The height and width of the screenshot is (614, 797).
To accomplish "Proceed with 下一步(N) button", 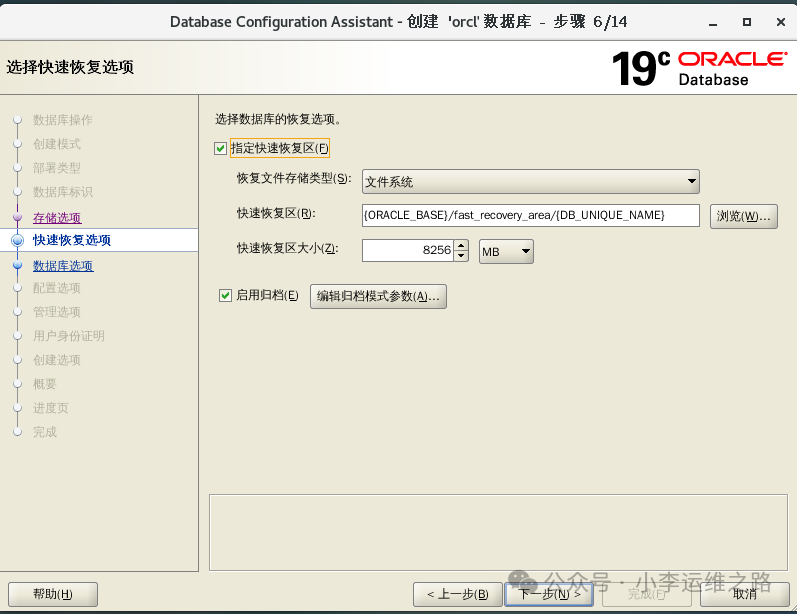I will 549,594.
